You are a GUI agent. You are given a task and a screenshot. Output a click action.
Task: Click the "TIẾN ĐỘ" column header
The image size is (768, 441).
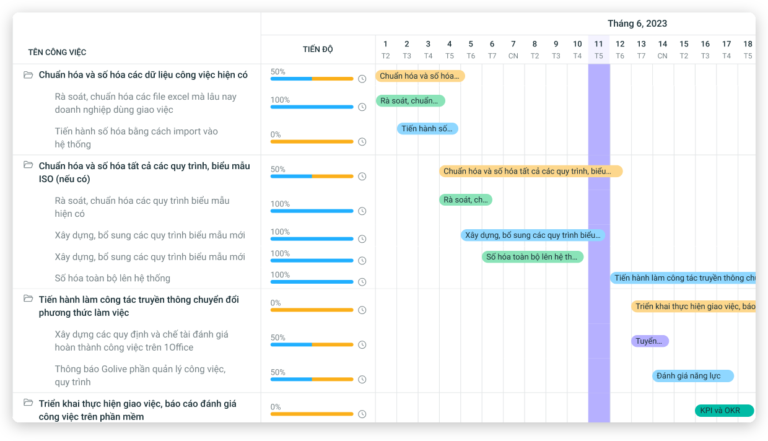pos(317,49)
